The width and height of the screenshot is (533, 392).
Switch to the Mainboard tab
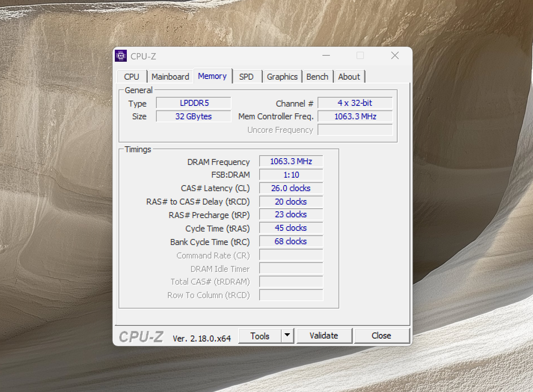pos(170,77)
